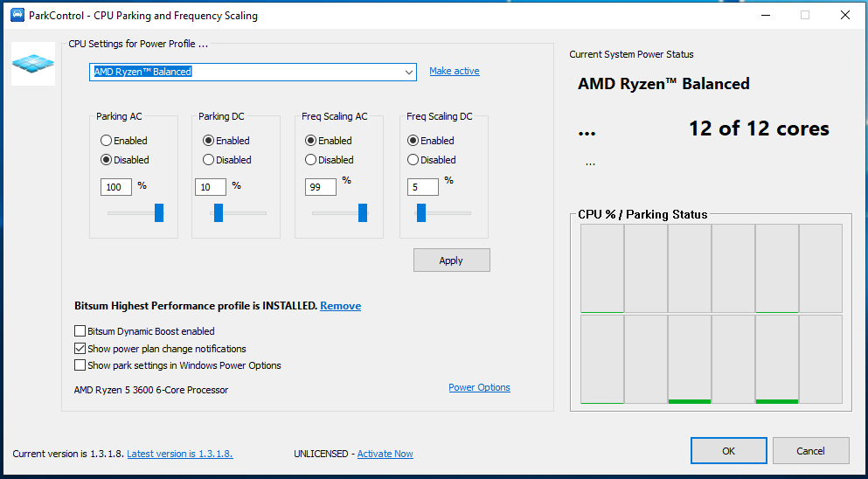
Task: Set Freq Scaling DC to Disabled
Action: click(413, 160)
